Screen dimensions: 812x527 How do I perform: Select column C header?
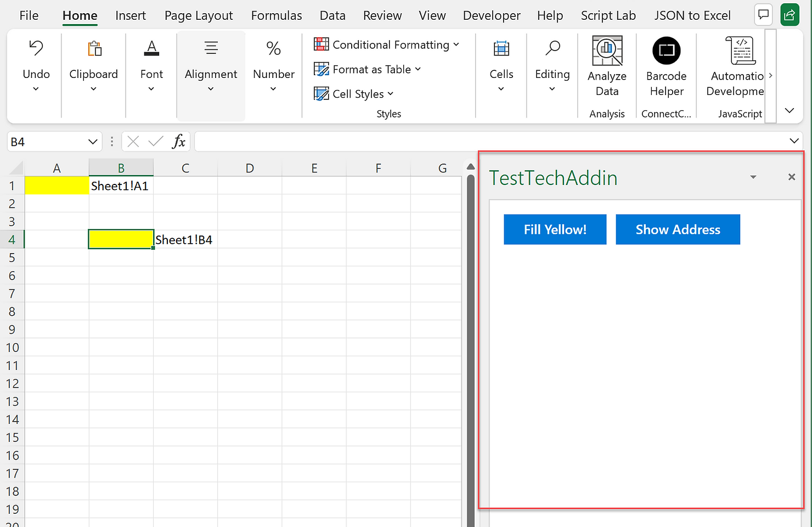tap(185, 168)
